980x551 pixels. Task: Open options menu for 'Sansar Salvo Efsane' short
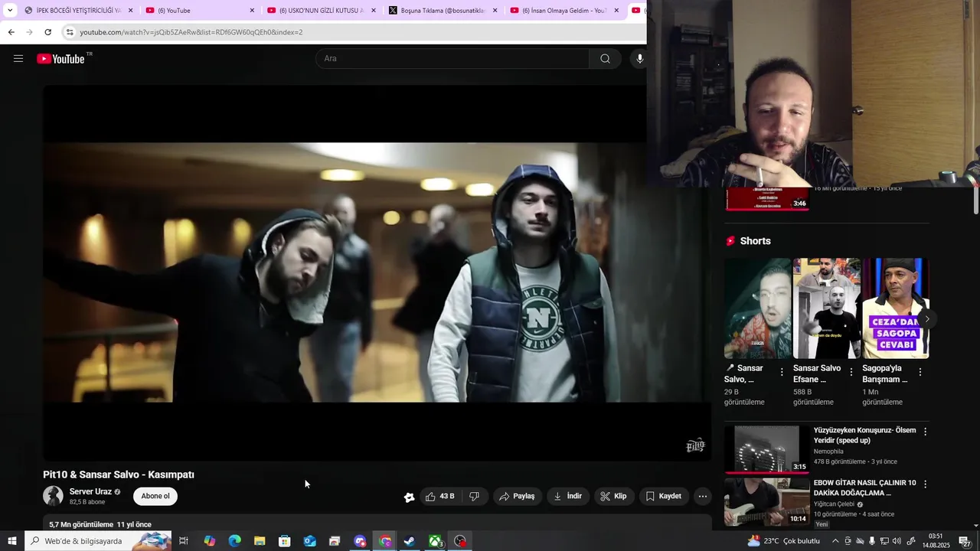click(851, 372)
